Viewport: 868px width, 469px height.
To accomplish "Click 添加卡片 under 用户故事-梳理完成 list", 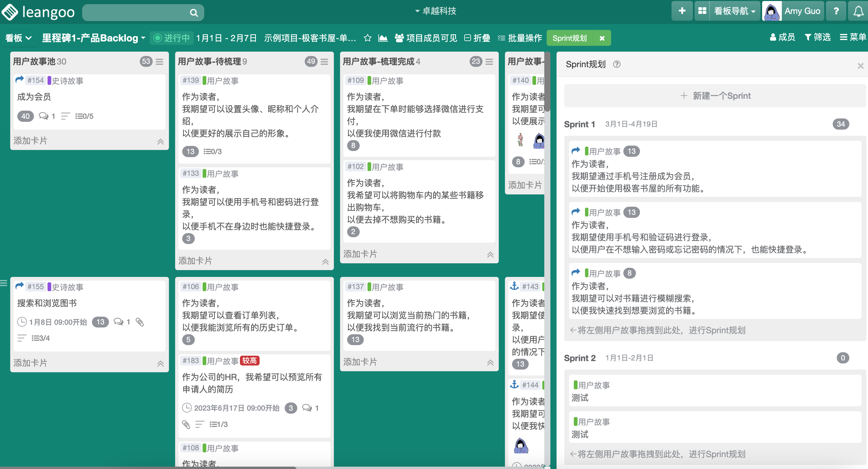I will 360,254.
